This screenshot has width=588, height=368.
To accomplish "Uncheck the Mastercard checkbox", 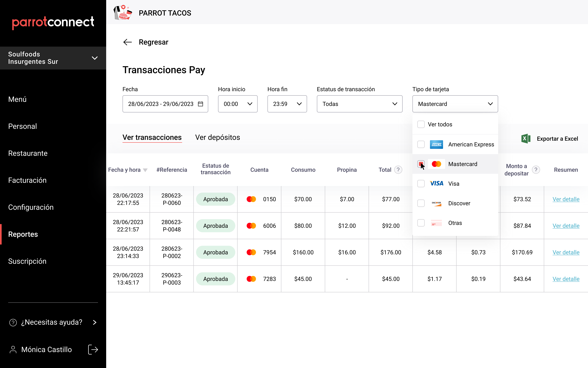I will coord(421,164).
